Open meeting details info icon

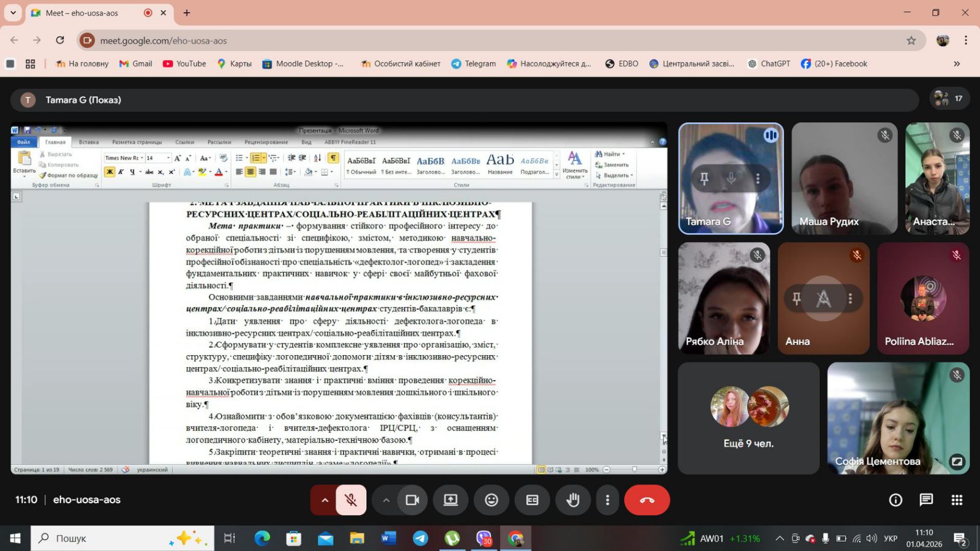895,500
